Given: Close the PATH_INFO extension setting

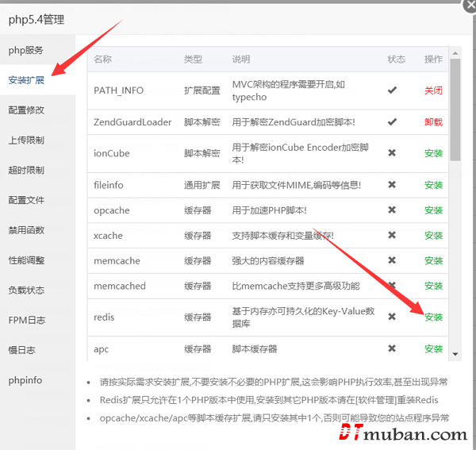Looking at the screenshot, I should [433, 90].
